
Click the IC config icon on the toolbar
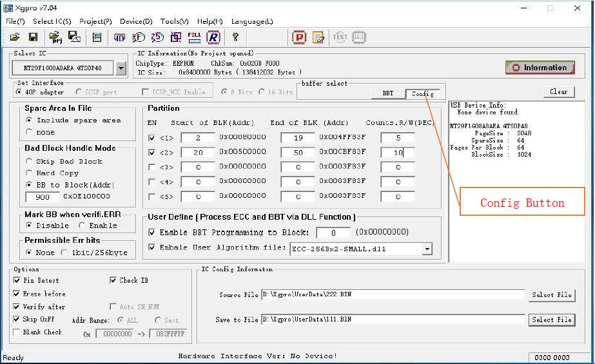point(97,37)
